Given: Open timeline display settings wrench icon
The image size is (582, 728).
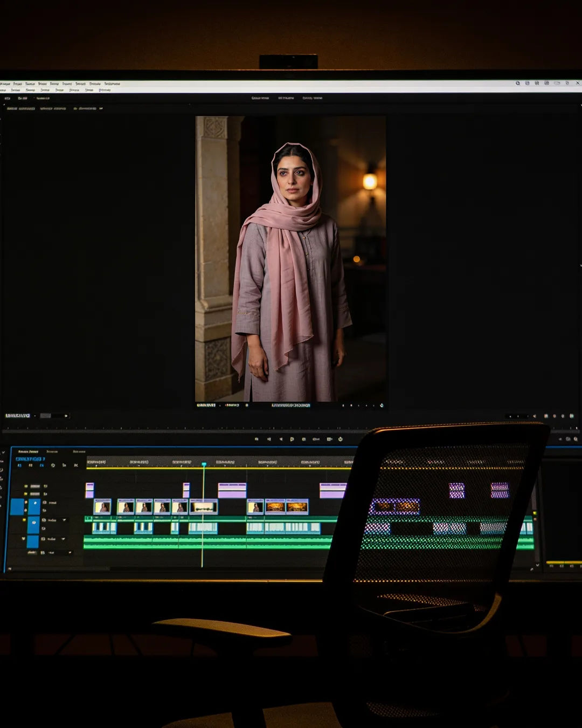Looking at the screenshot, I should click(x=64, y=465).
